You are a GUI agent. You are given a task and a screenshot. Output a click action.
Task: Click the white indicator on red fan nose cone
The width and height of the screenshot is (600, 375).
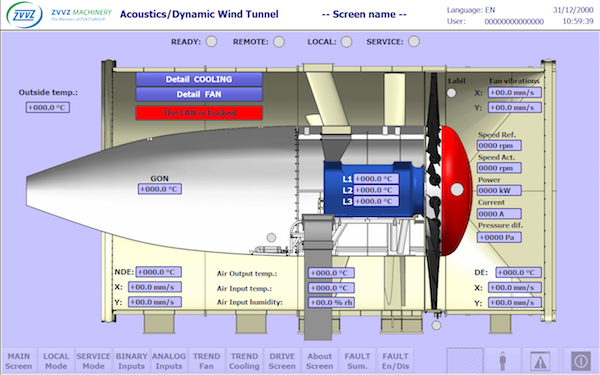[x=457, y=189]
